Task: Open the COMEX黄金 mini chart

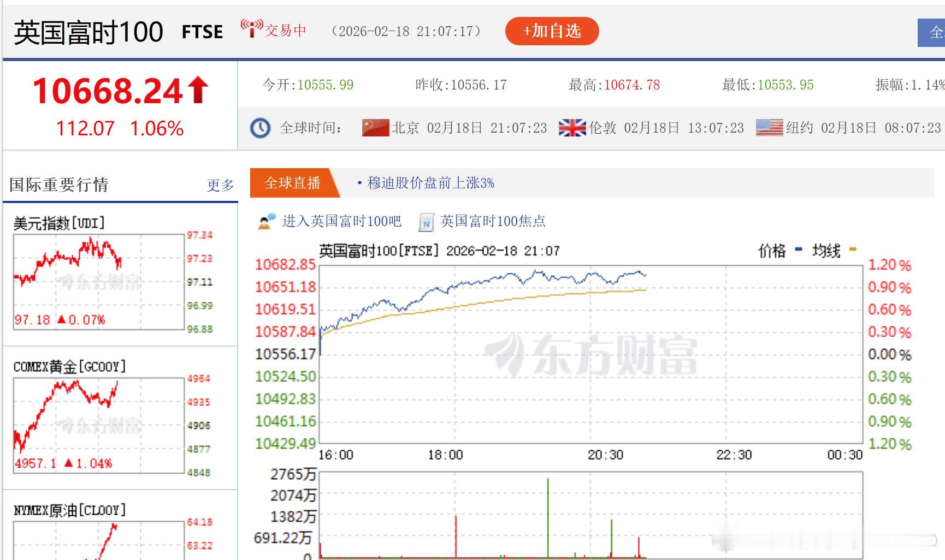Action: [x=99, y=425]
